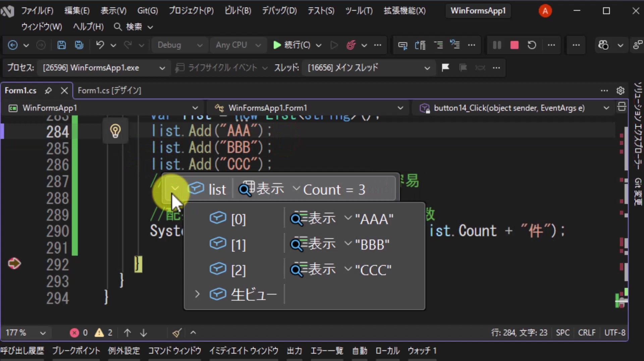Click the Navigate Backward icon
644x361 pixels.
(13, 45)
